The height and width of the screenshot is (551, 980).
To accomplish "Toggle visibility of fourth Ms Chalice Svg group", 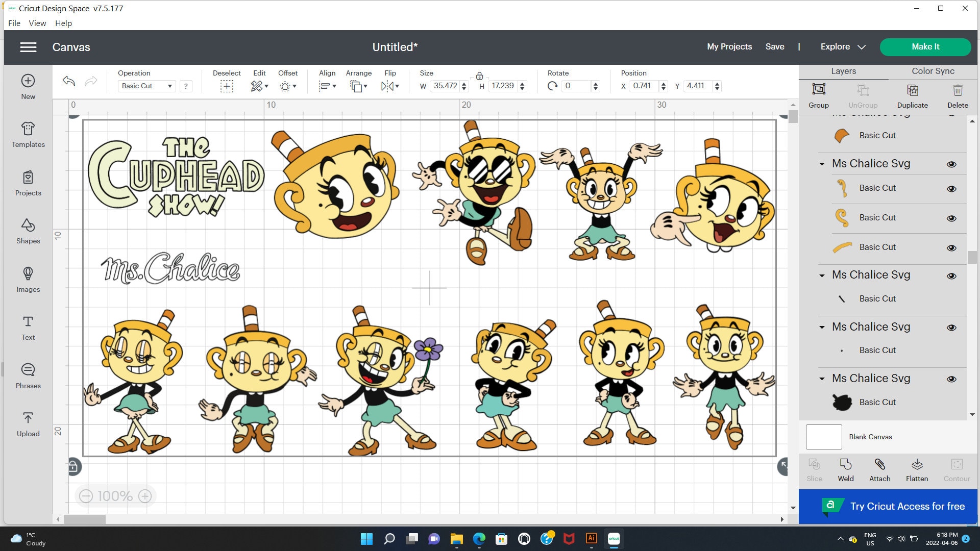I will [x=951, y=379].
